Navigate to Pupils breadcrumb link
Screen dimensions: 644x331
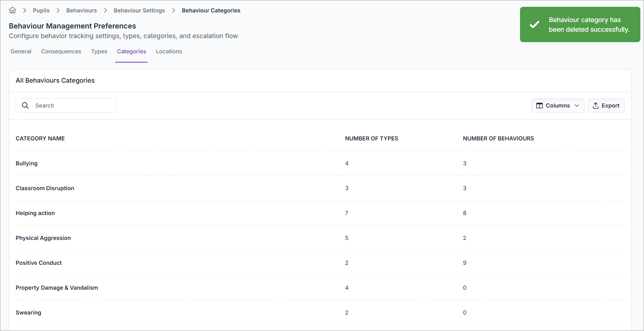tap(41, 10)
